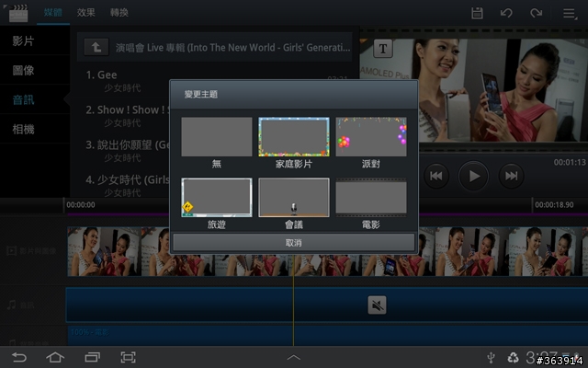Click the video preview image
The image size is (588, 368).
[x=474, y=90]
